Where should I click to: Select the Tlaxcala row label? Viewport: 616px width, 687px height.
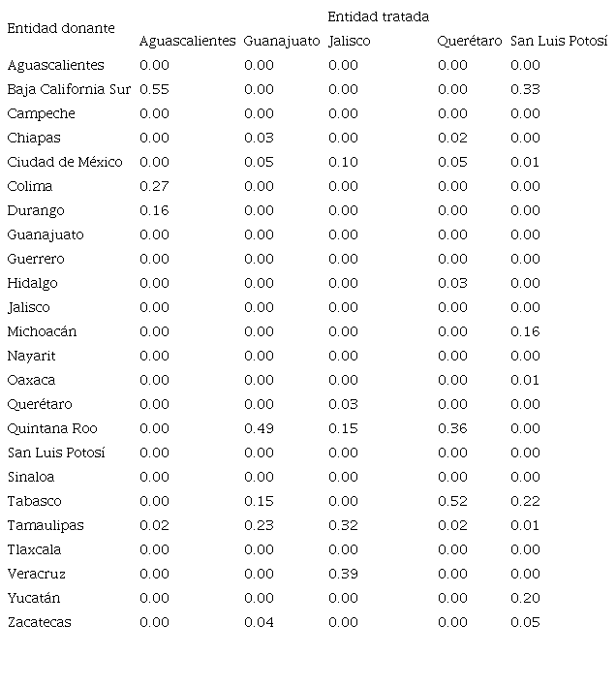tap(35, 550)
